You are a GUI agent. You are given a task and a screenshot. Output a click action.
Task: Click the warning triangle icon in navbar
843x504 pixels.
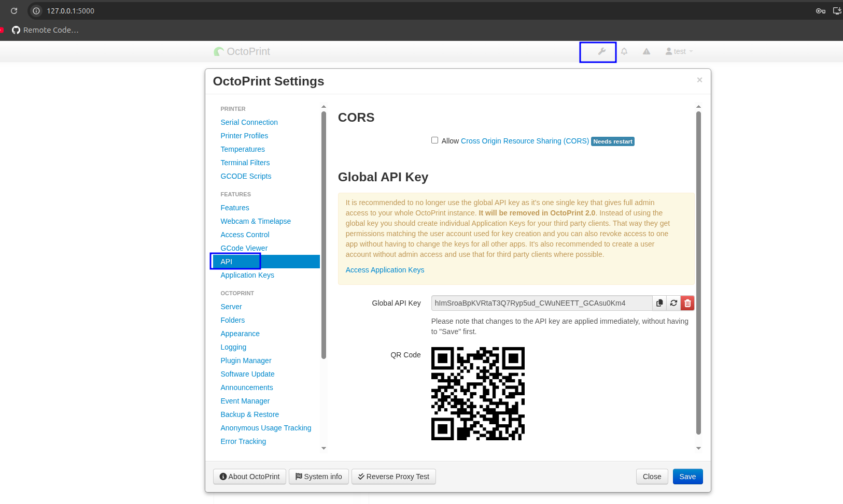coord(647,51)
